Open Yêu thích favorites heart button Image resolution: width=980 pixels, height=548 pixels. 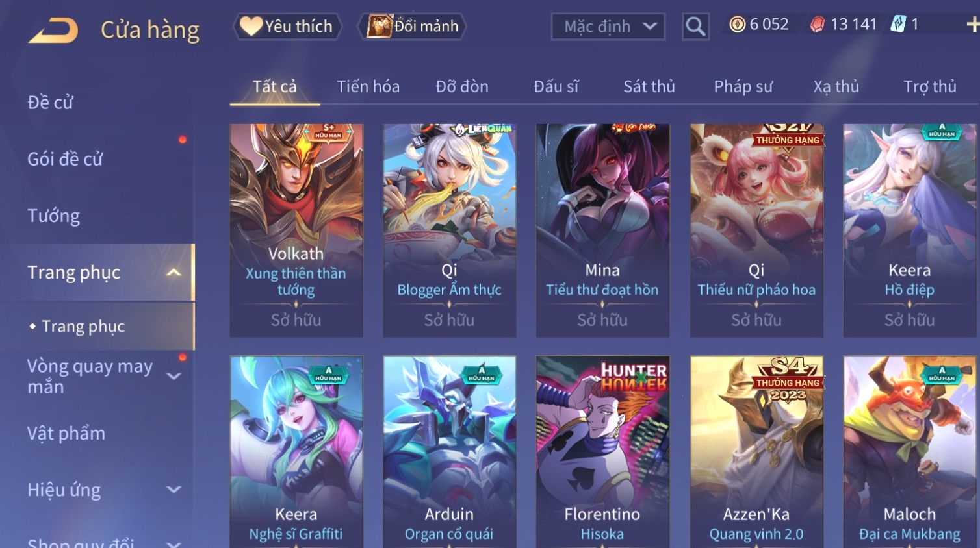[287, 27]
